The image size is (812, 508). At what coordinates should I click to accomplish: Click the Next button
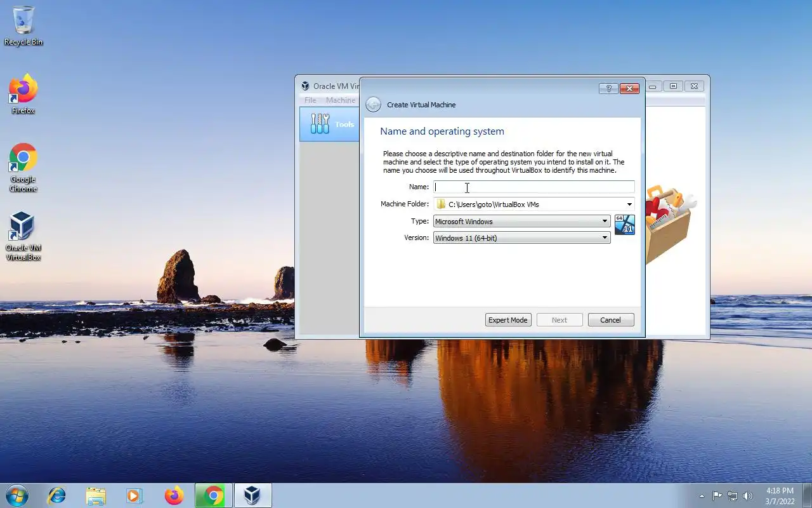point(560,320)
